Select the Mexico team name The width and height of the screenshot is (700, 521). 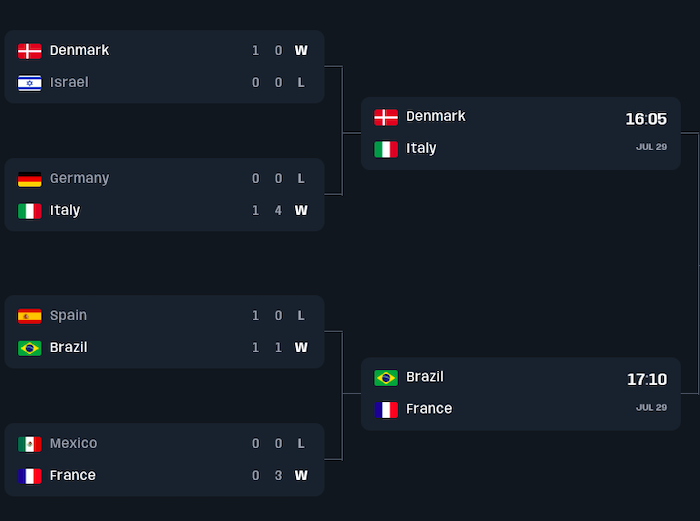(x=73, y=443)
